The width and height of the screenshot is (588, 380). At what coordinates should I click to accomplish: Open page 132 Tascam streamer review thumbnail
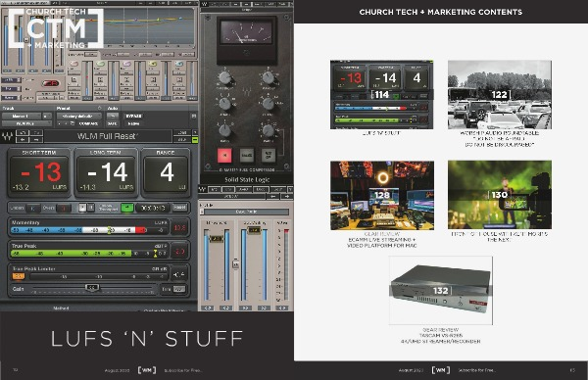click(441, 291)
